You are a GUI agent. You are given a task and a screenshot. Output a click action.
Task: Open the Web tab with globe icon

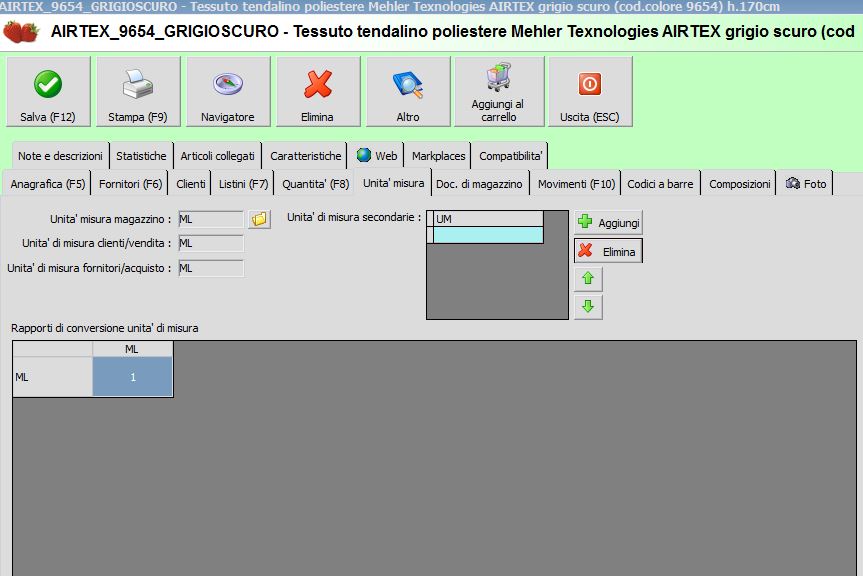click(x=376, y=156)
